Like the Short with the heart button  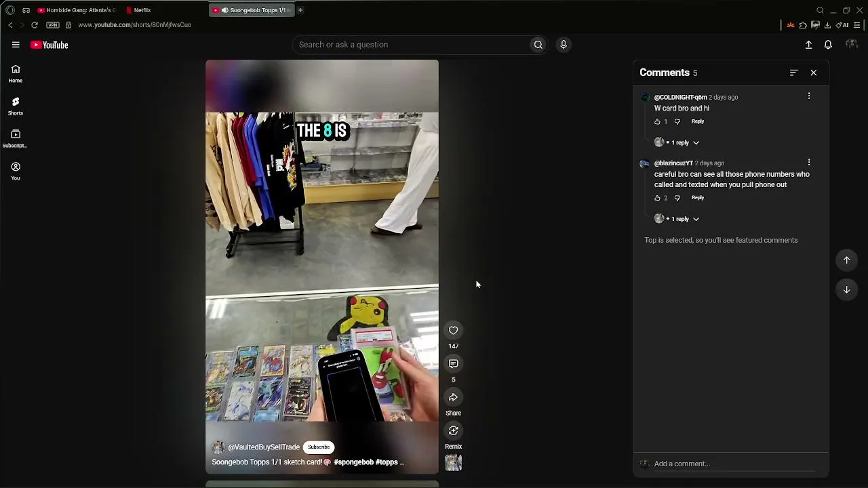pyautogui.click(x=453, y=330)
